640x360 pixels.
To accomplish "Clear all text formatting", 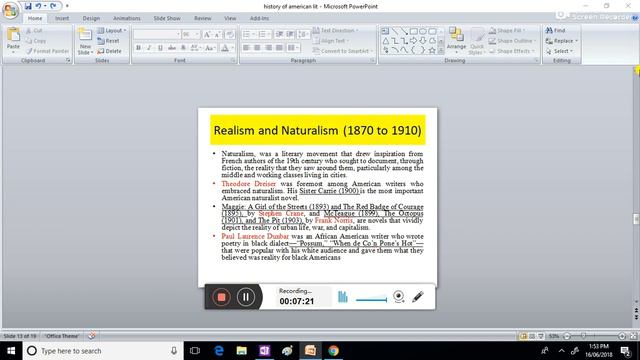I will click(x=230, y=35).
